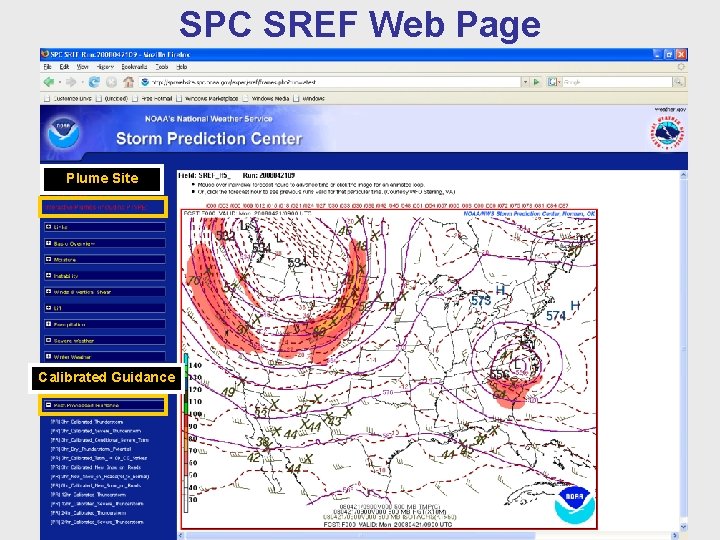Expand the Precipitation section plus icon
Image resolution: width=720 pixels, height=540 pixels.
point(48,324)
